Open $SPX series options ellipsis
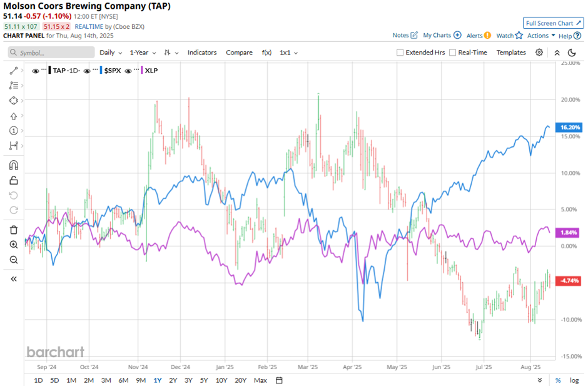The height and width of the screenshot is (386, 588). 95,70
